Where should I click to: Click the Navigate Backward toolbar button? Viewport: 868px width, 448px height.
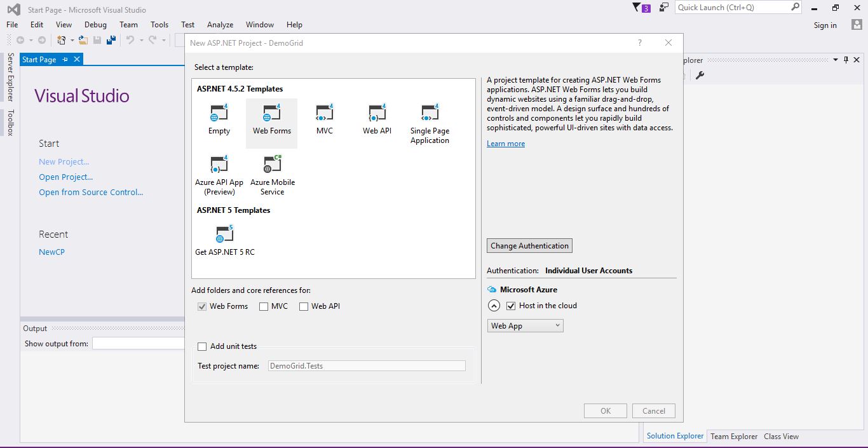[x=20, y=40]
